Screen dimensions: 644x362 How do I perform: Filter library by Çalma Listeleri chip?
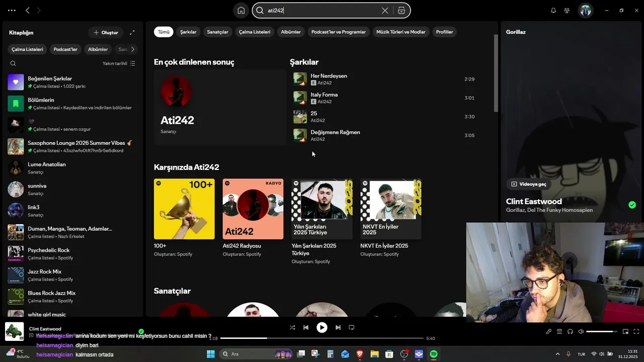click(27, 49)
